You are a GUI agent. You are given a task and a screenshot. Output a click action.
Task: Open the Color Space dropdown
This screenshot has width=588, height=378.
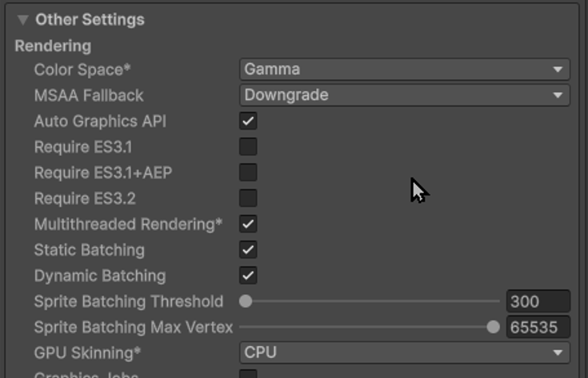tap(404, 70)
